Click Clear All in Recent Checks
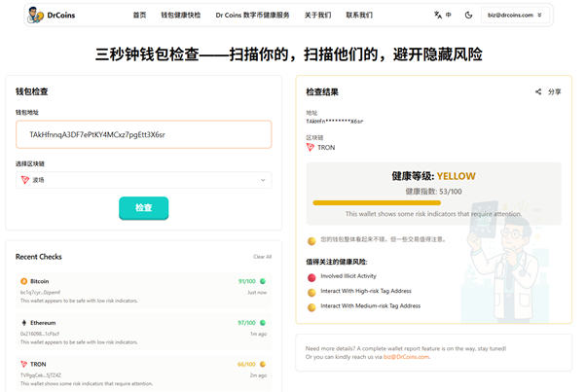Image resolution: width=586 pixels, height=392 pixels. pos(263,257)
